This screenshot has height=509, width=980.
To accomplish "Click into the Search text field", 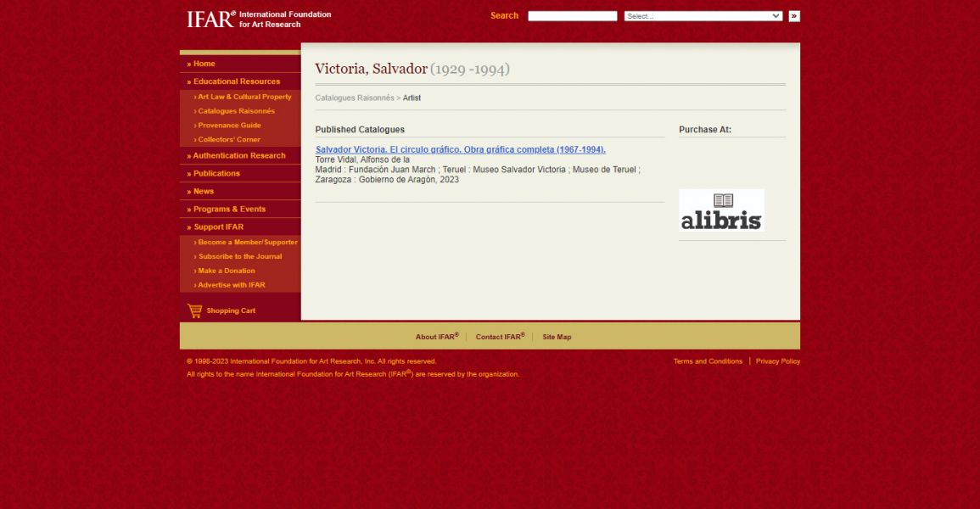I will coord(572,16).
